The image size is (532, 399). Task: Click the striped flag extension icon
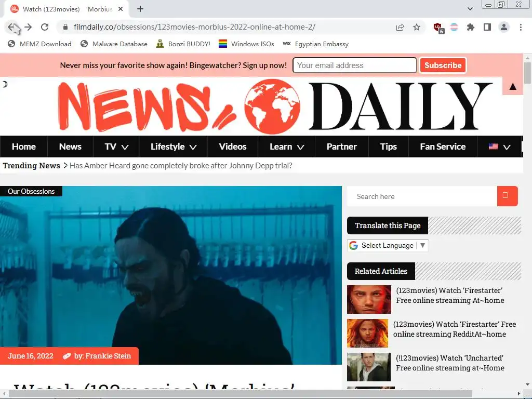point(454,27)
